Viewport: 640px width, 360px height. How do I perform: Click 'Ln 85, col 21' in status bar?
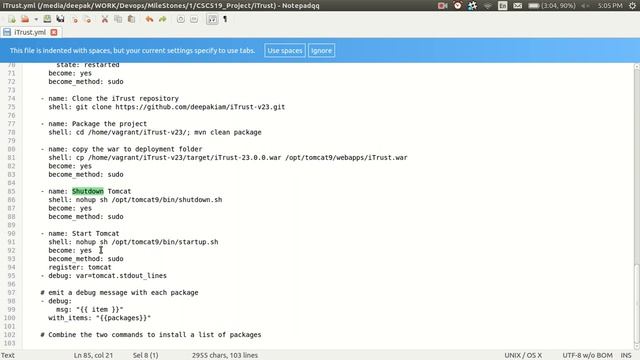(x=93, y=356)
